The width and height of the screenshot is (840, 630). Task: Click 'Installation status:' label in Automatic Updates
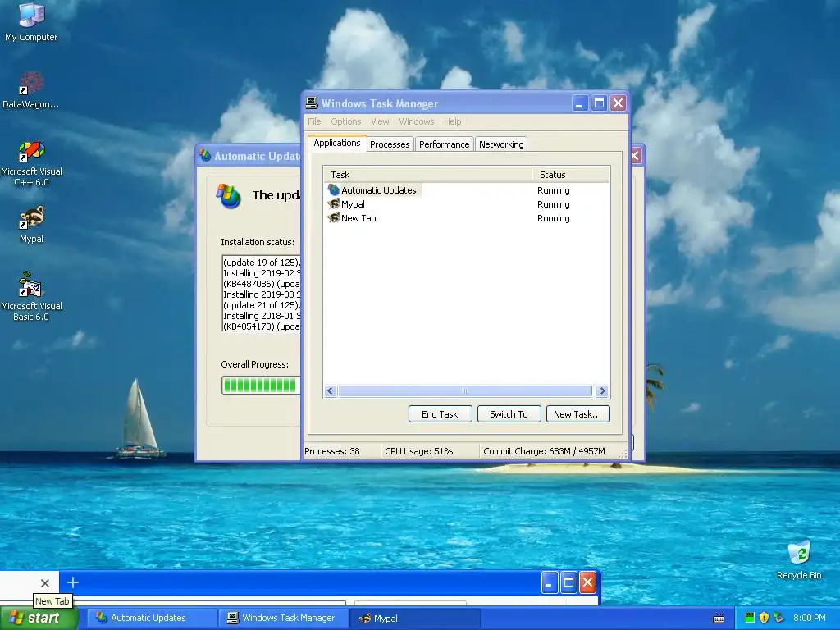[x=258, y=242]
